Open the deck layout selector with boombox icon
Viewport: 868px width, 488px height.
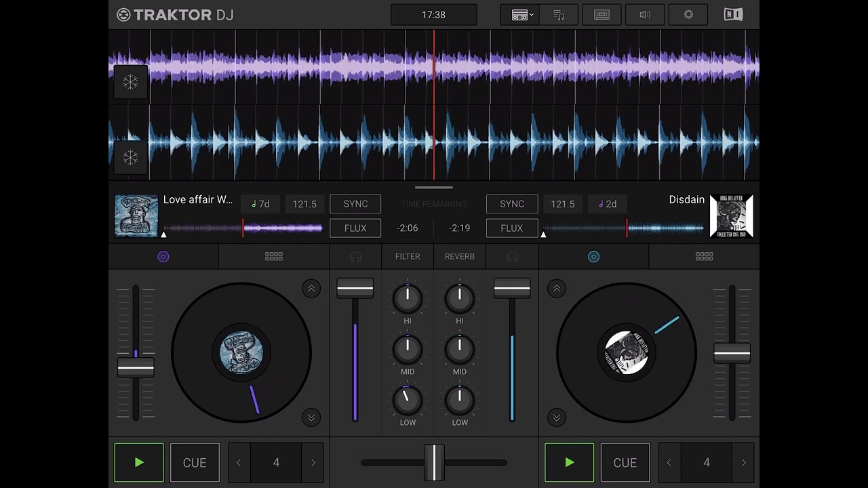pos(519,15)
